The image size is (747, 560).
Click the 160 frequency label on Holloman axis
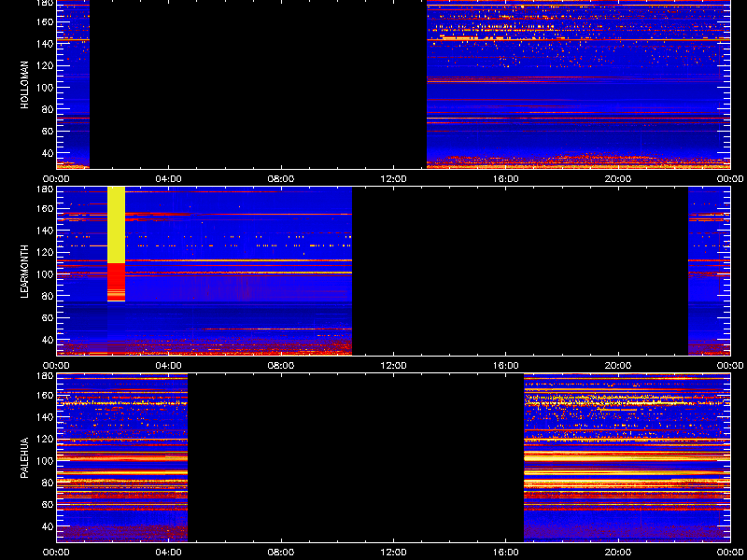[46, 21]
